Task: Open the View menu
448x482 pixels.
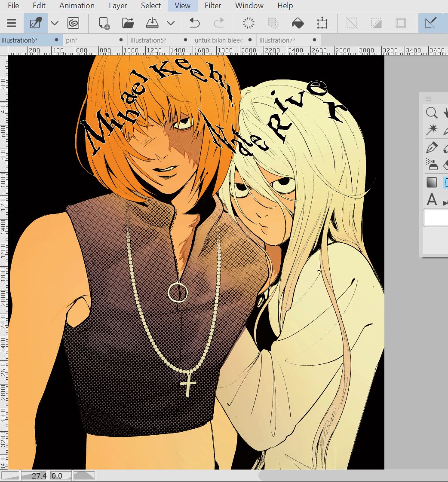Action: click(182, 6)
